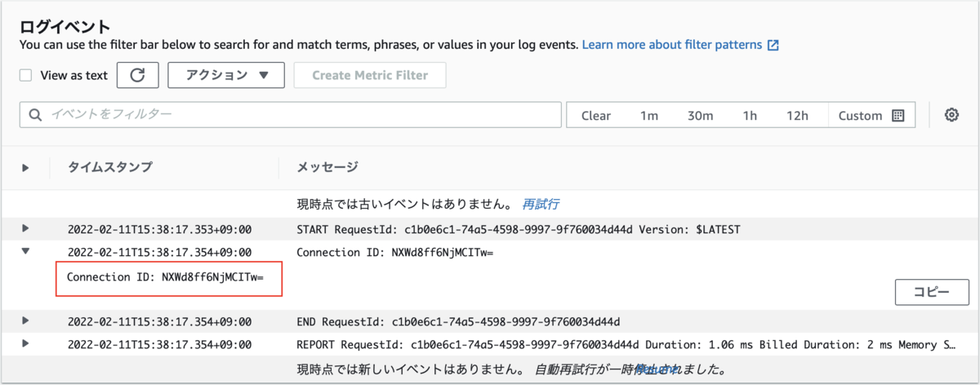Viewport: 980px width, 385px height.
Task: Open Learn more about filter patterns link
Action: (674, 45)
